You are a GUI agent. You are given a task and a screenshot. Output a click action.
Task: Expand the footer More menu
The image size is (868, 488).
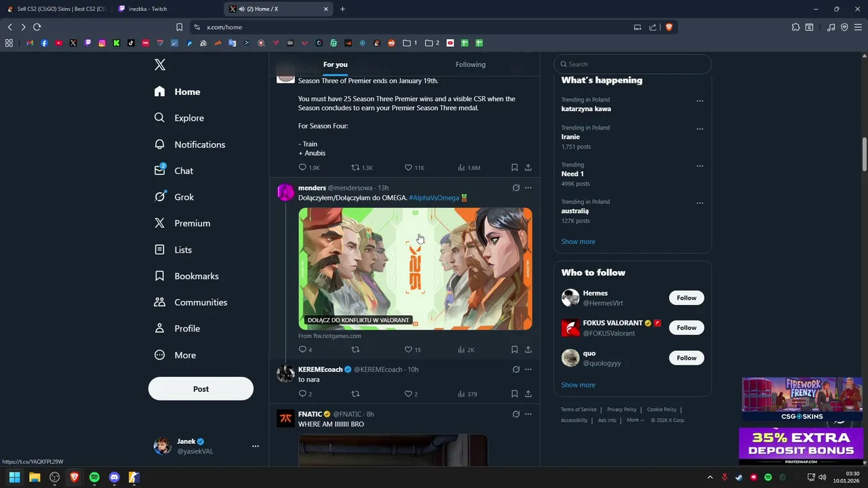tap(635, 420)
